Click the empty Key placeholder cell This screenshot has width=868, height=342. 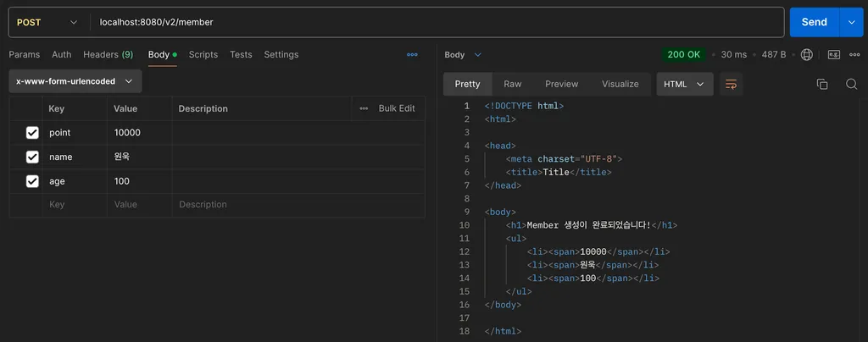pos(75,204)
